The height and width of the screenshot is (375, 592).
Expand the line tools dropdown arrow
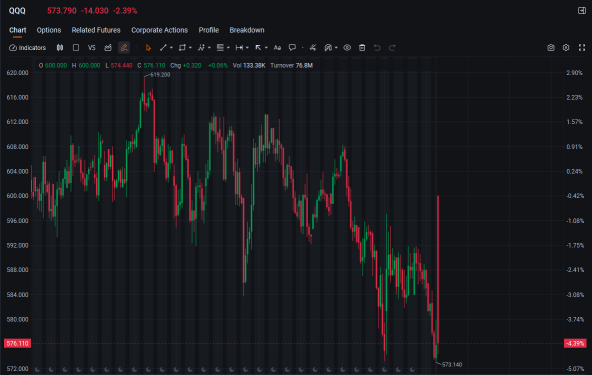171,48
